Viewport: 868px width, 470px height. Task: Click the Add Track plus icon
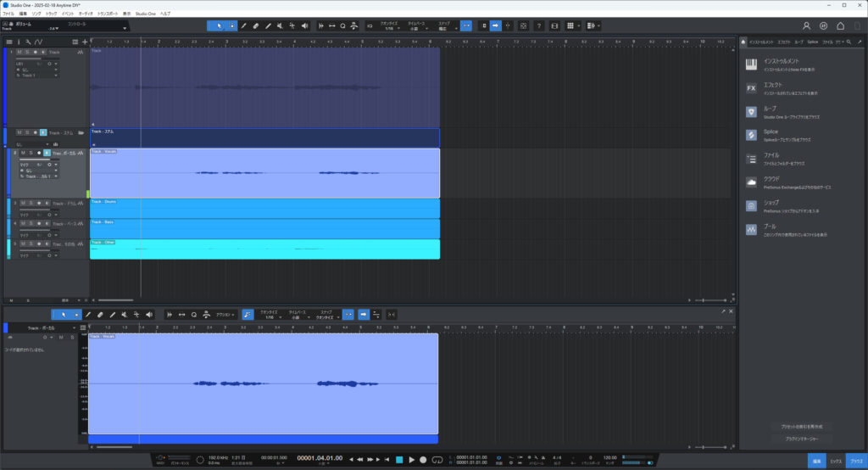(x=84, y=42)
